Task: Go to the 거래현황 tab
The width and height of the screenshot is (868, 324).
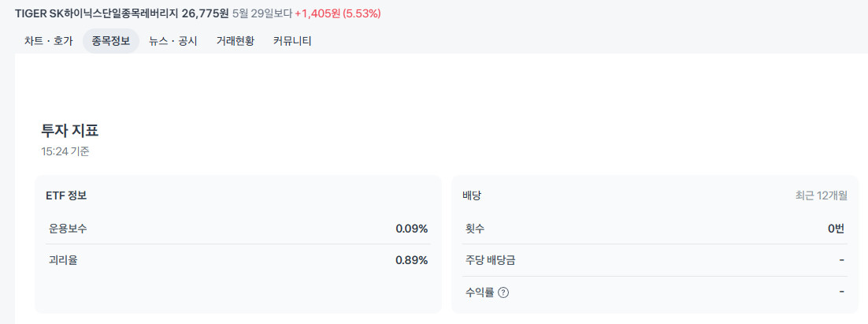Action: (x=236, y=41)
